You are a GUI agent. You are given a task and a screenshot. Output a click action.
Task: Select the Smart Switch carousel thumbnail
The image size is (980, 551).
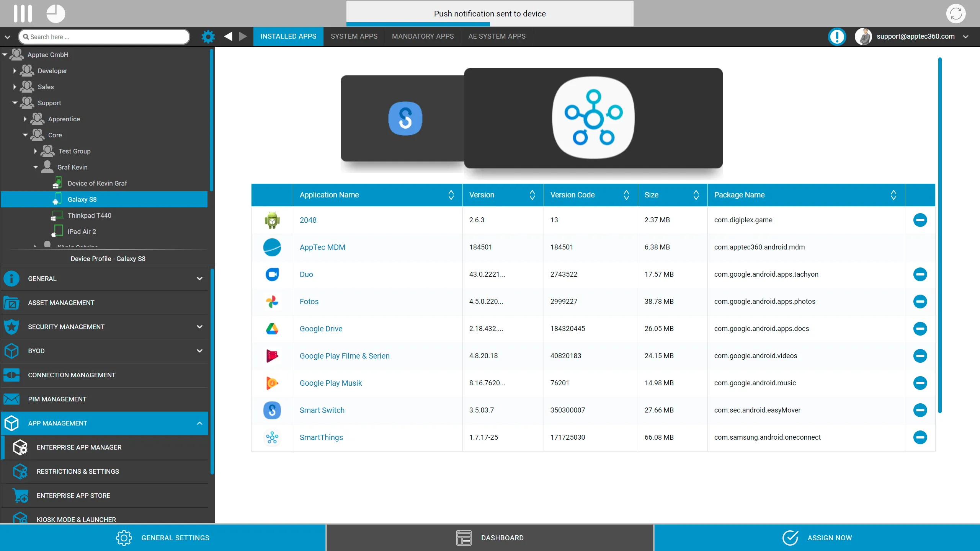tap(403, 119)
